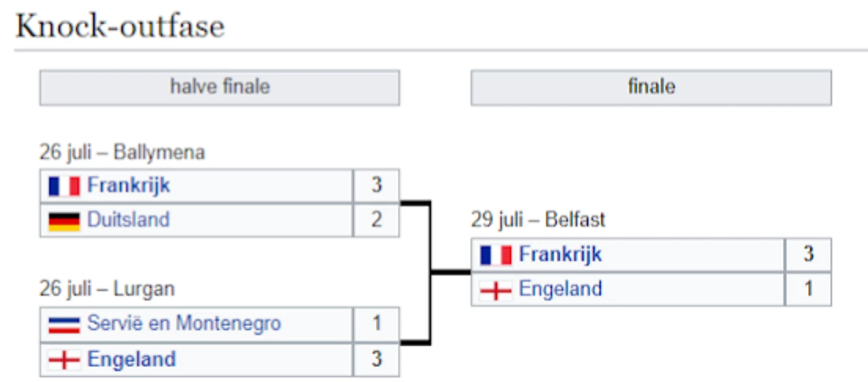The height and width of the screenshot is (382, 868).
Task: Click the English flag in the Belfast final
Action: [496, 290]
